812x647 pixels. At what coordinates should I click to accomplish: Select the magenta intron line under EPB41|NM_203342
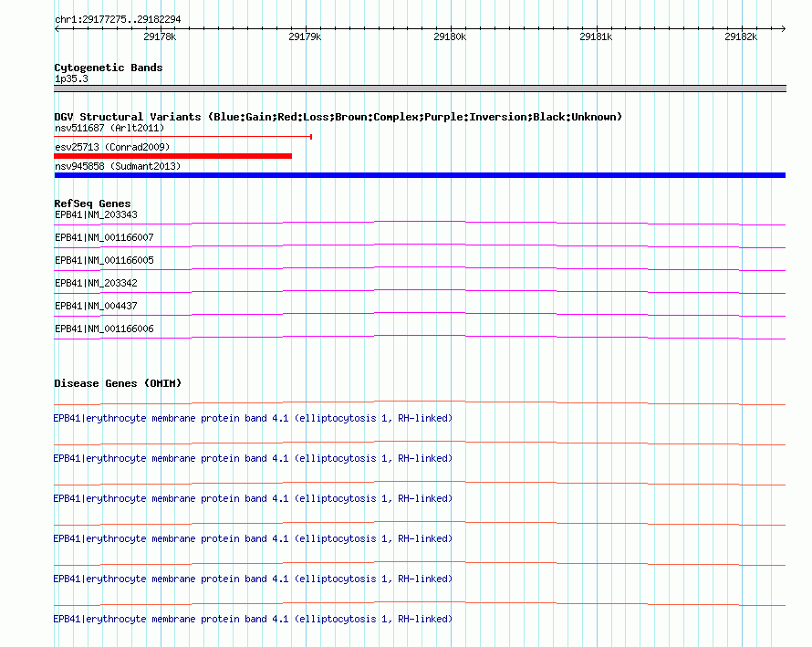pos(420,292)
